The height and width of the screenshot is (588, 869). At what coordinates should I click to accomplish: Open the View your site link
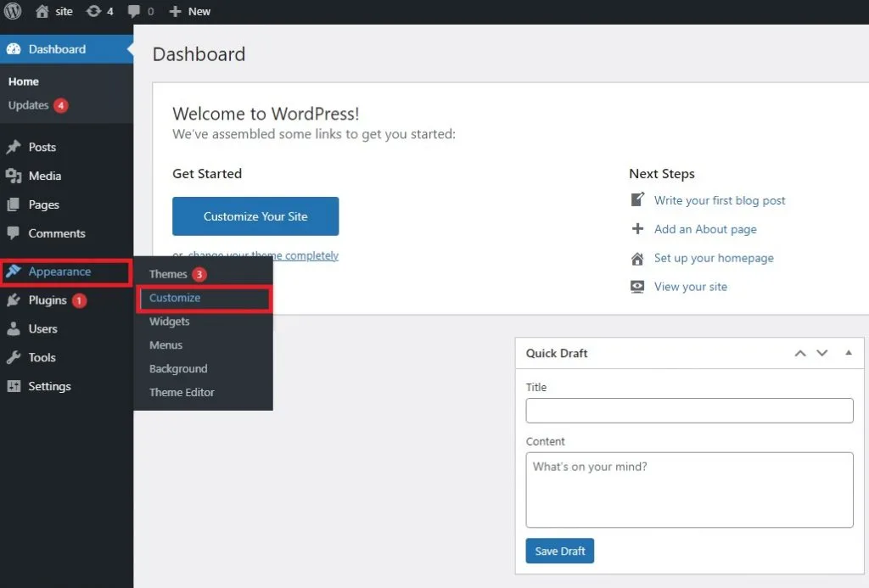point(691,287)
